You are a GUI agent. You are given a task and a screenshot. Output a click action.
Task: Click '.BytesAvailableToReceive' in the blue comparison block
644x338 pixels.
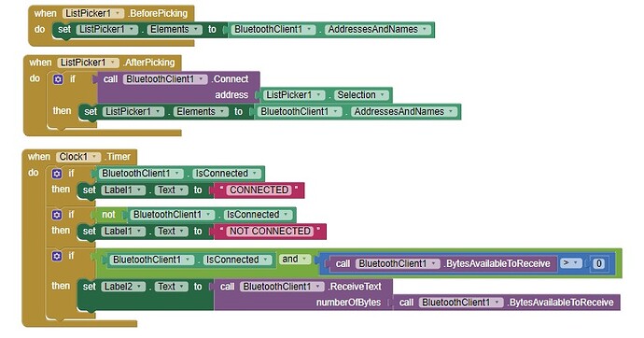[x=497, y=263]
